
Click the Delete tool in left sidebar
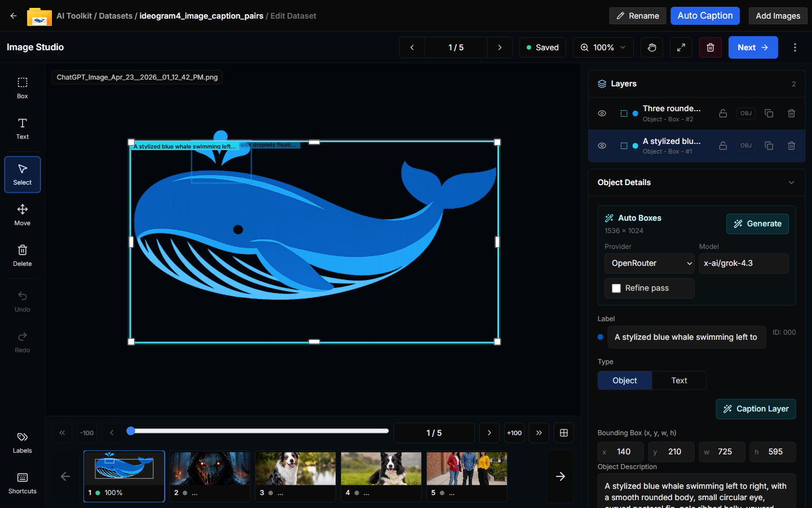click(23, 256)
